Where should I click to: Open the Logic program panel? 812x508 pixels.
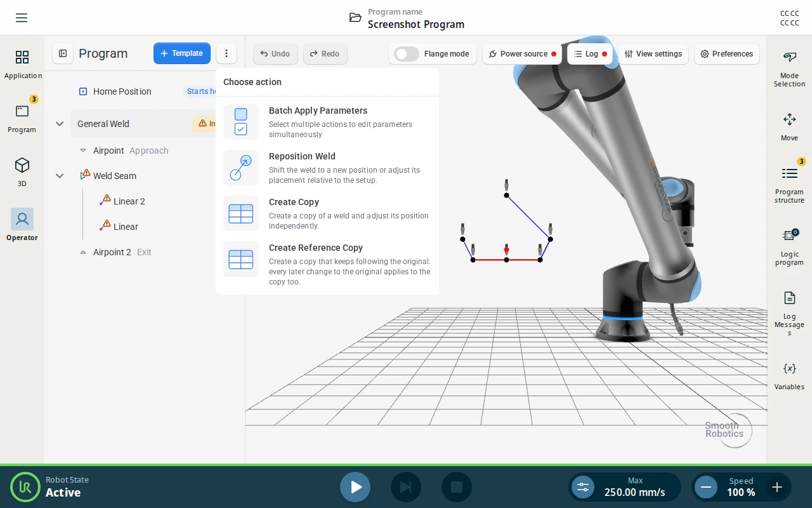tap(790, 247)
